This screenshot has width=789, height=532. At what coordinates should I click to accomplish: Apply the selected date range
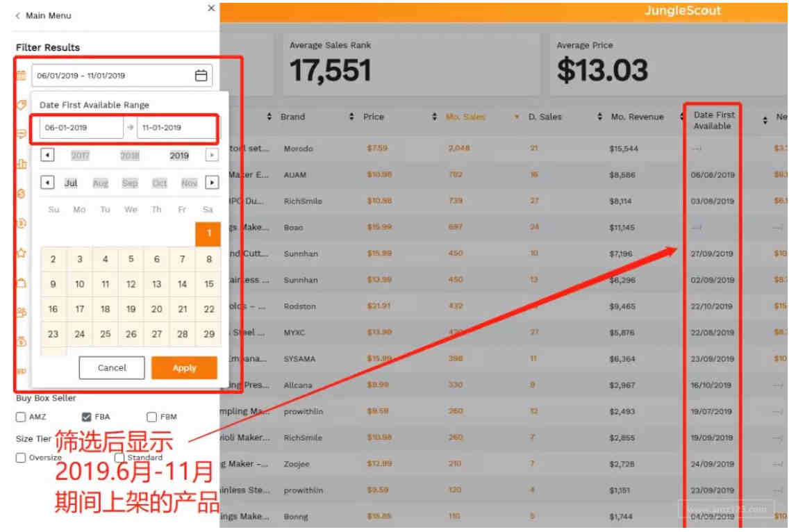(184, 368)
